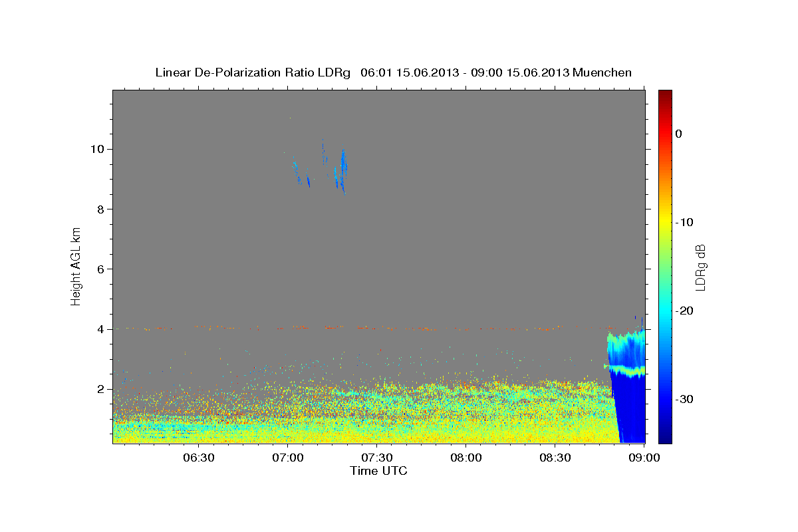Click the 09:00 time tick label
Screen dimensions: 798x532
pos(644,458)
